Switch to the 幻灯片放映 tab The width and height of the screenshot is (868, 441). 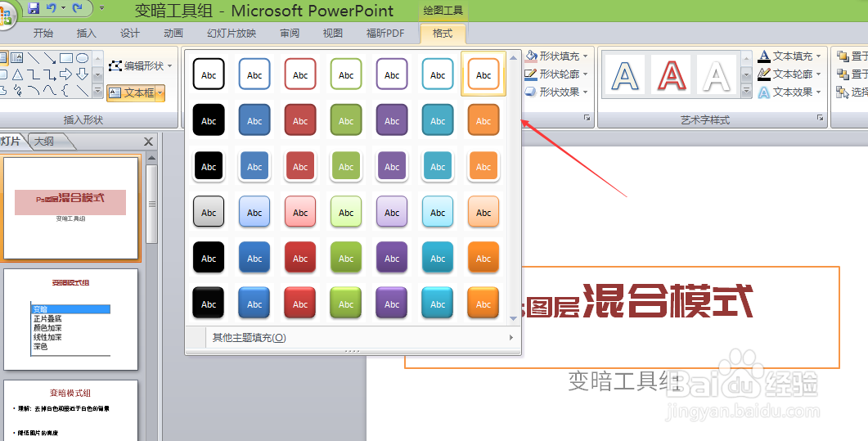232,34
